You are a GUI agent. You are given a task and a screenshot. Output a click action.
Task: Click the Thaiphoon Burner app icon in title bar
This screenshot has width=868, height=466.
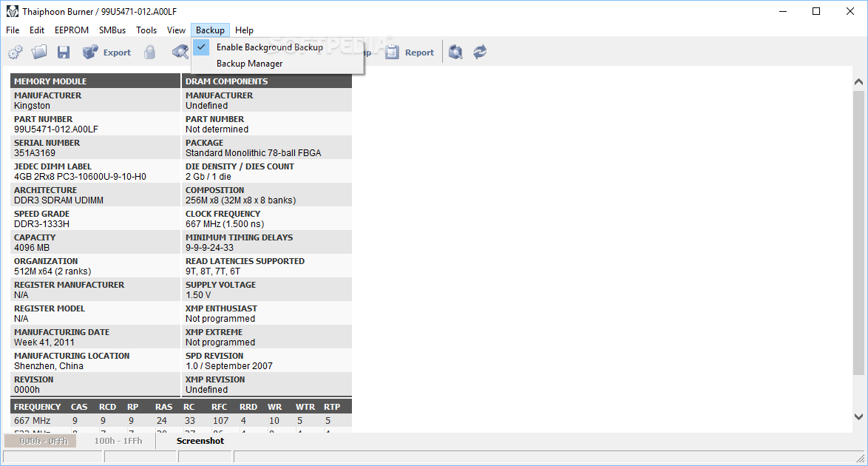click(12, 11)
